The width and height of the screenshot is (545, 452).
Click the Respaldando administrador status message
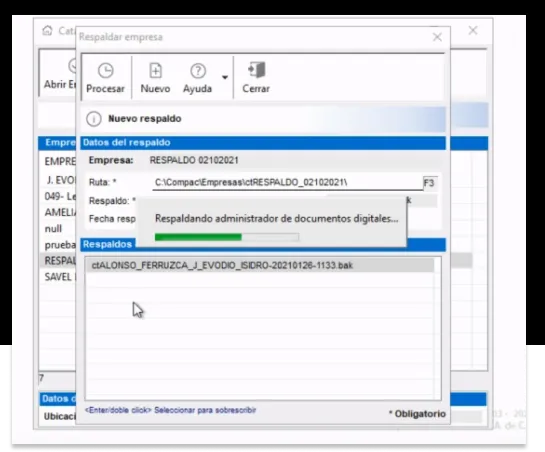(277, 219)
